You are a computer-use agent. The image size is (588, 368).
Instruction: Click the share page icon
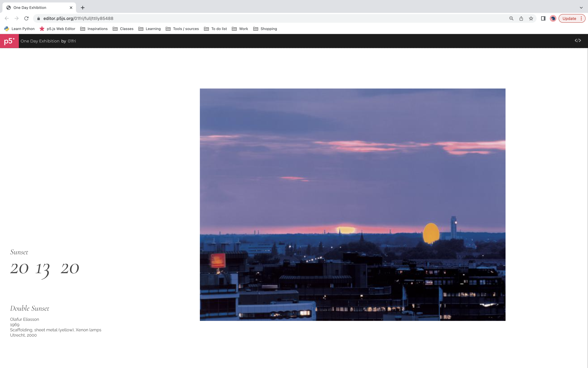(x=521, y=19)
